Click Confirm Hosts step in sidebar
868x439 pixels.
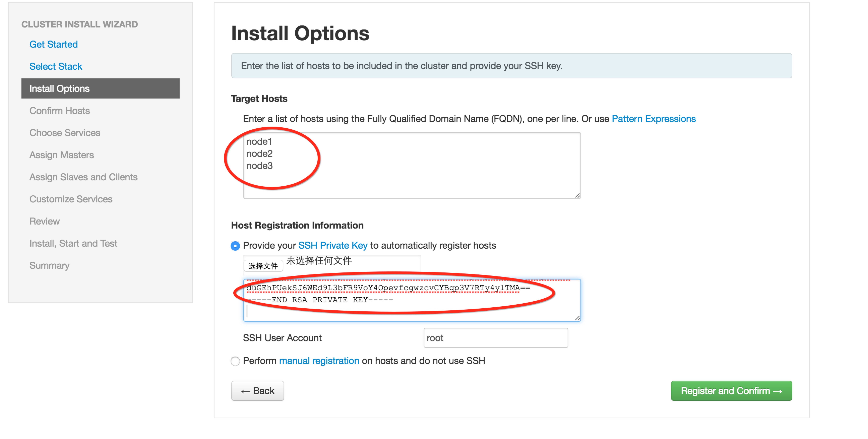coord(60,111)
